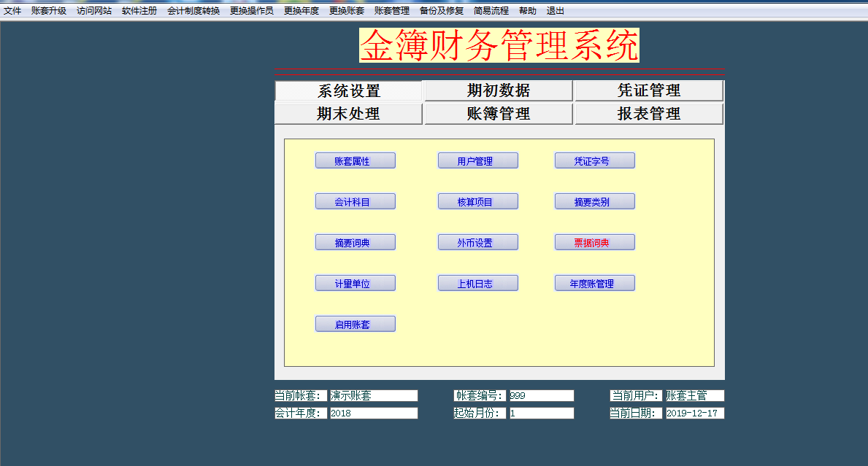This screenshot has height=466, width=868.
Task: Switch to the 系统设置 tab
Action: coord(349,90)
